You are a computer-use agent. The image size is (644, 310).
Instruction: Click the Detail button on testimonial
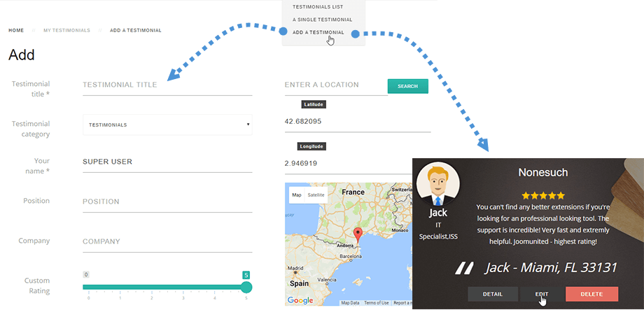(492, 294)
